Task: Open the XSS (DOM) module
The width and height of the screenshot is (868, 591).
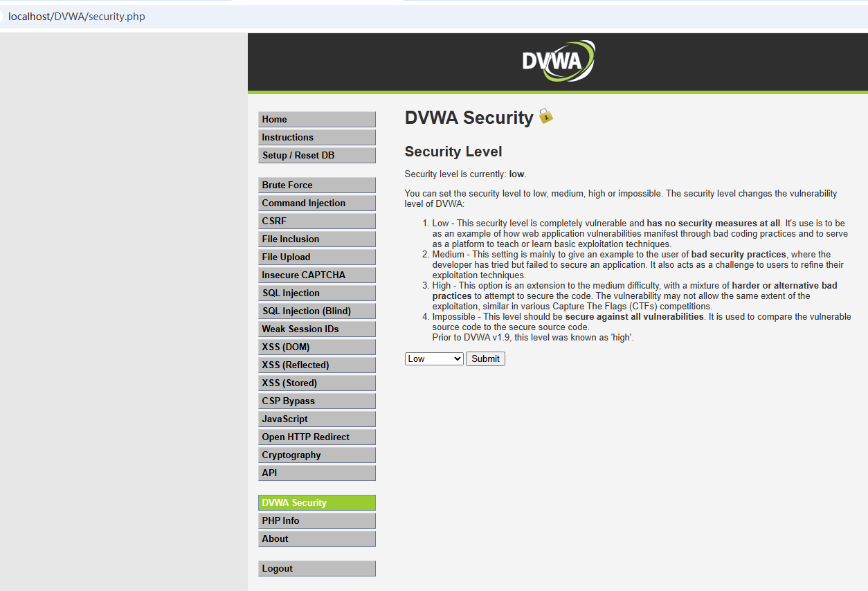Action: pyautogui.click(x=317, y=347)
